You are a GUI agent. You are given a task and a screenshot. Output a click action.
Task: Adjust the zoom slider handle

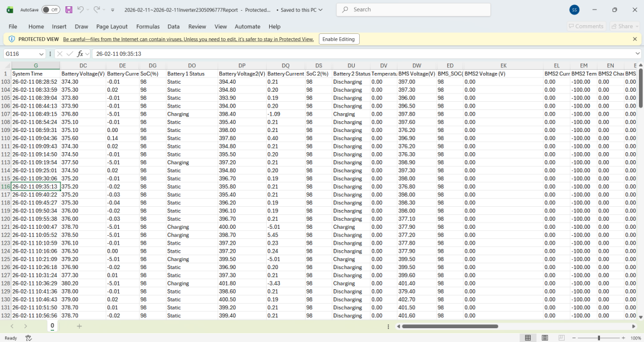[599, 338]
